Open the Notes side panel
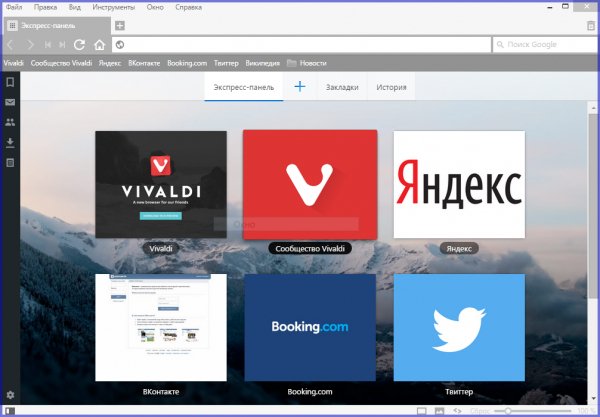Image resolution: width=600 pixels, height=417 pixels. tap(10, 163)
